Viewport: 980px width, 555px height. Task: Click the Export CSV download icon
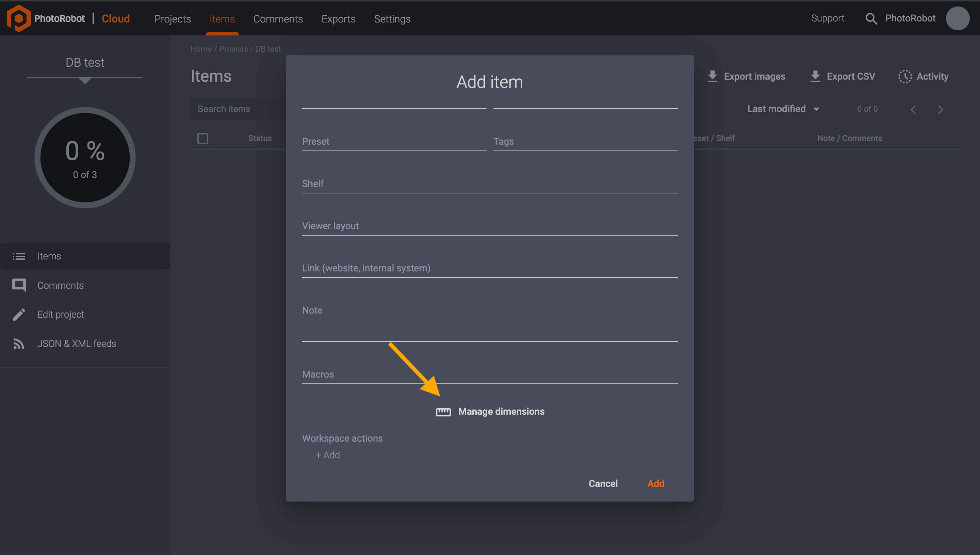pyautogui.click(x=815, y=76)
